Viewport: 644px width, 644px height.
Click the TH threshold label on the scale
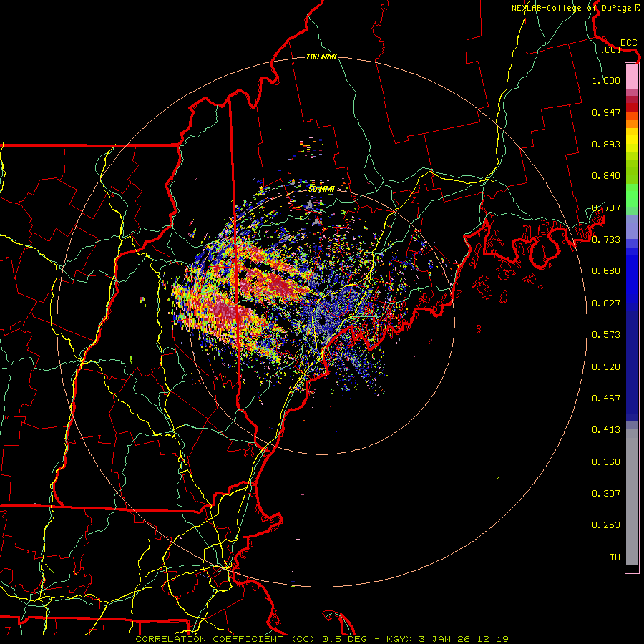click(615, 557)
